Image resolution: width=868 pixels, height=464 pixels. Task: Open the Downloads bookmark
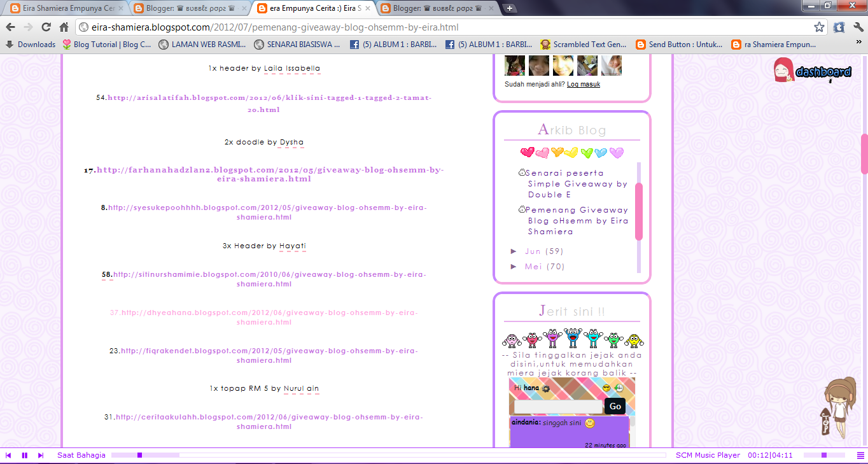click(x=30, y=45)
